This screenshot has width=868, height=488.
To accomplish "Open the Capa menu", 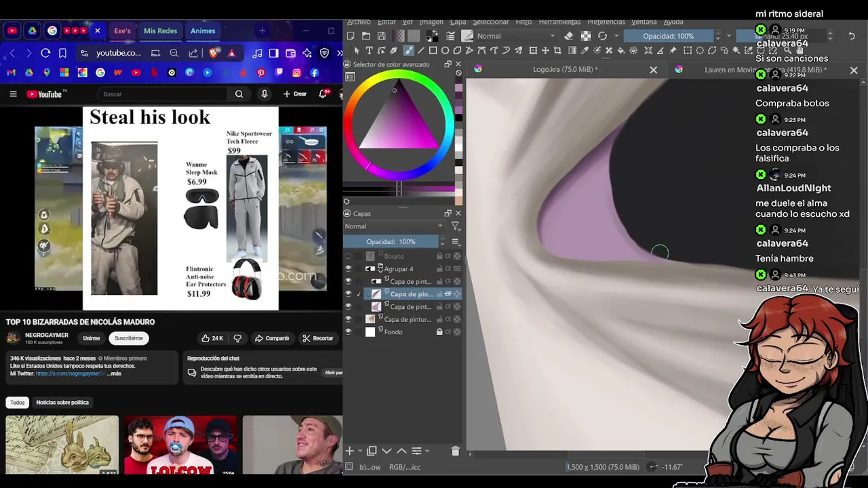I will [458, 22].
